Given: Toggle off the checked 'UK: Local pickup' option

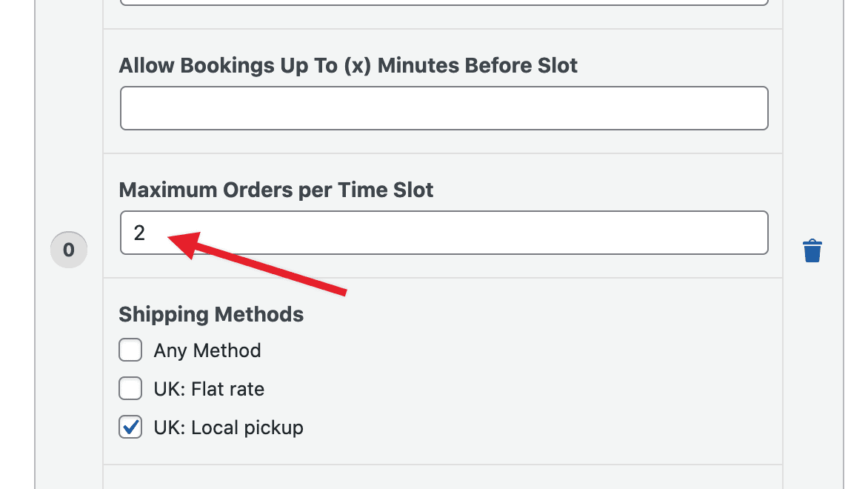Looking at the screenshot, I should tap(130, 427).
